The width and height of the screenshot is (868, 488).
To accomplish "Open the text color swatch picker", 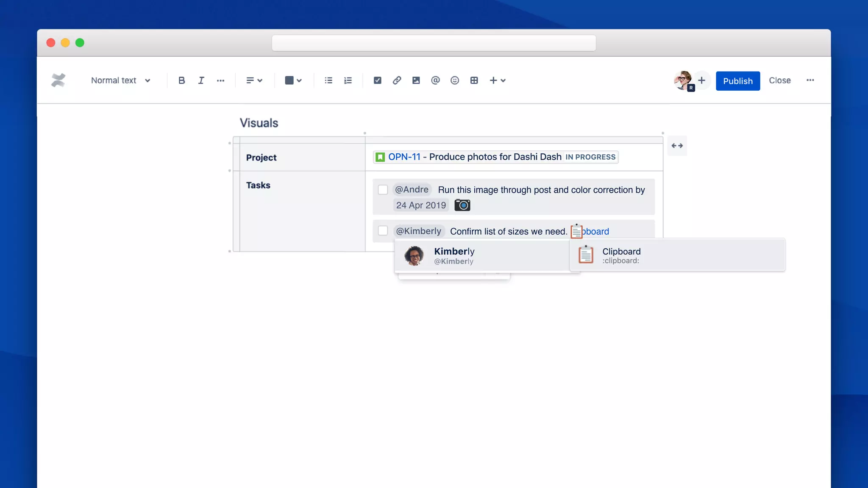I will [x=293, y=80].
